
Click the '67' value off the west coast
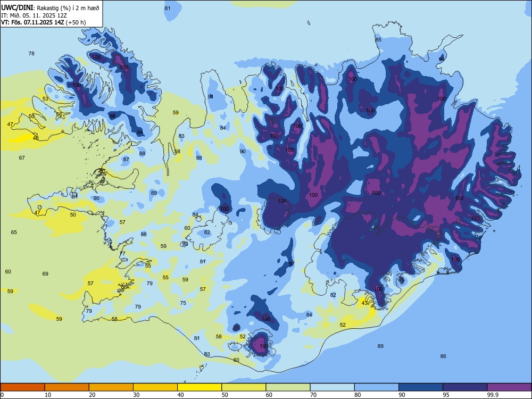[x=22, y=158]
